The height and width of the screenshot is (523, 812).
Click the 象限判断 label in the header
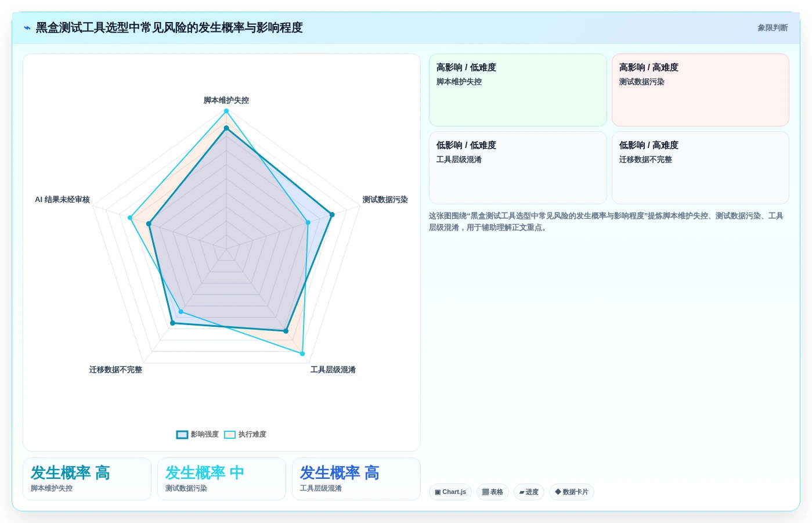[x=773, y=28]
